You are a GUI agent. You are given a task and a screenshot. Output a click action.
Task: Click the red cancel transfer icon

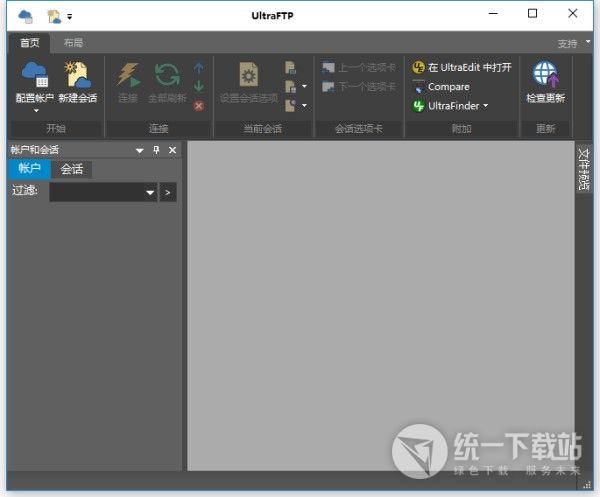click(199, 105)
